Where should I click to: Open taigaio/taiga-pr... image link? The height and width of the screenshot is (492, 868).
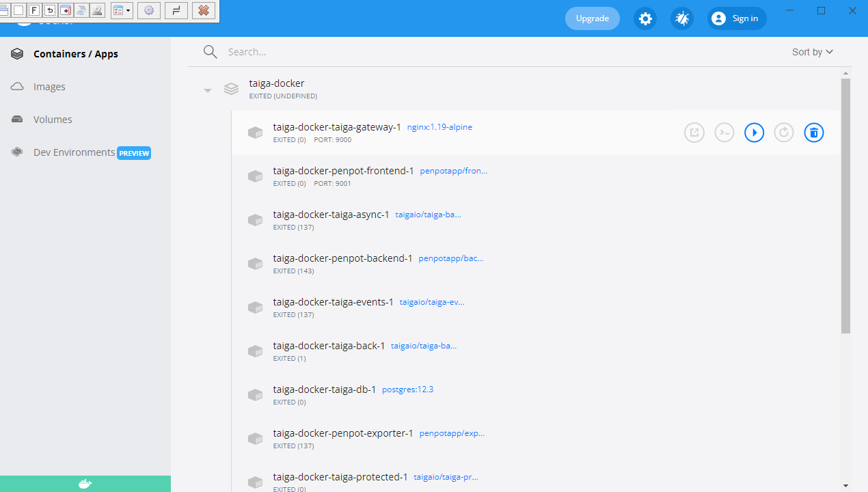(446, 477)
